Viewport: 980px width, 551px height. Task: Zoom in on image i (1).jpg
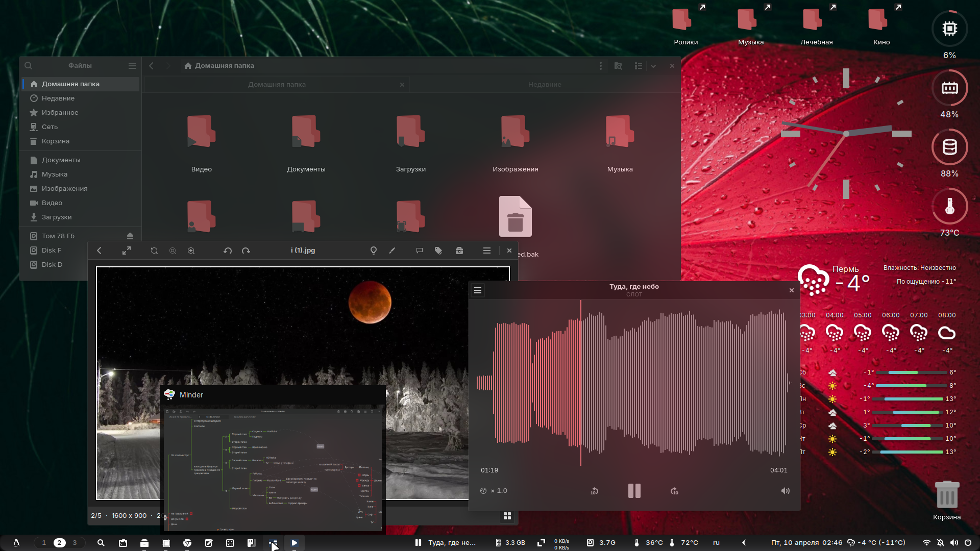[x=191, y=251]
